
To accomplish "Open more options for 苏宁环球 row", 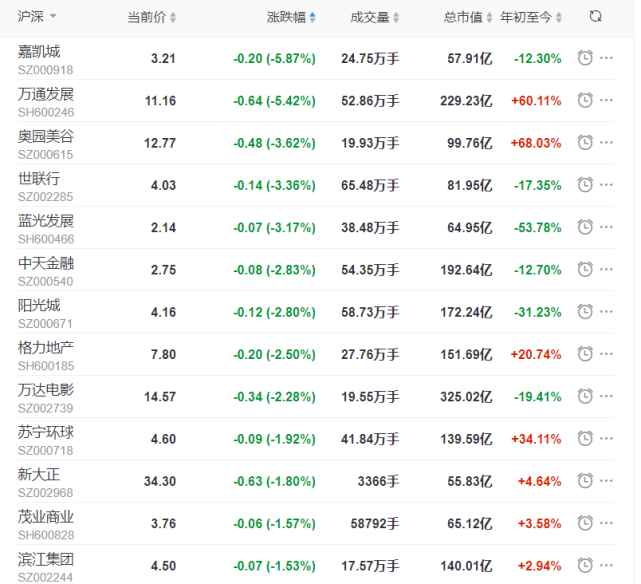I will tap(606, 439).
